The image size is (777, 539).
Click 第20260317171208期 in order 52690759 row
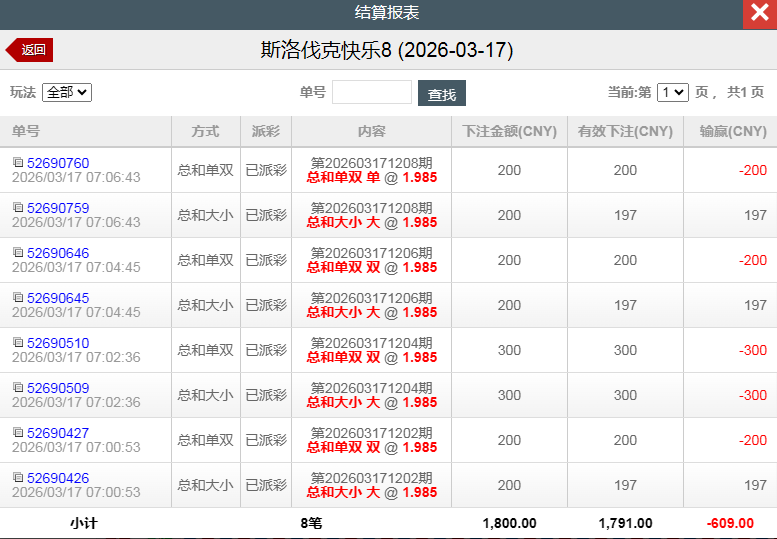pyautogui.click(x=372, y=208)
